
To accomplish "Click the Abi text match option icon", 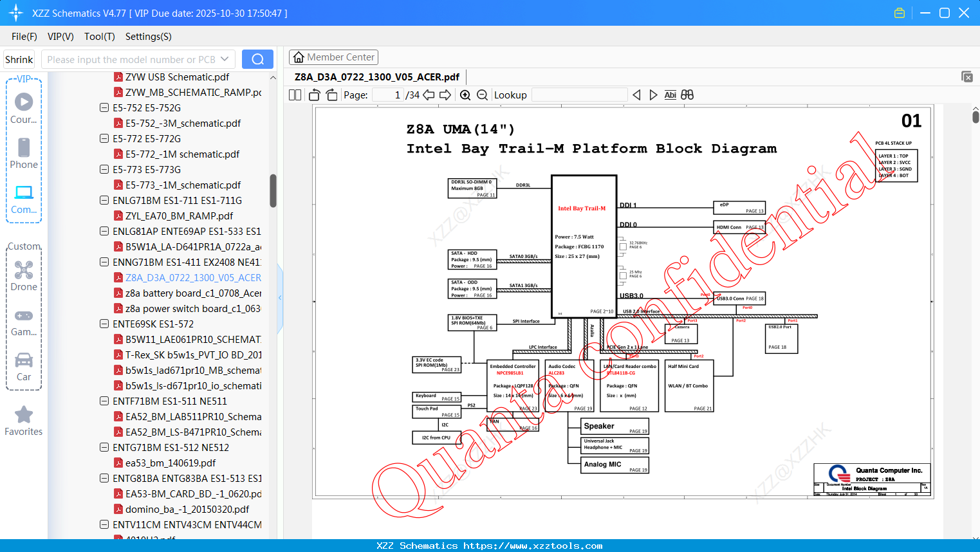I will [670, 95].
